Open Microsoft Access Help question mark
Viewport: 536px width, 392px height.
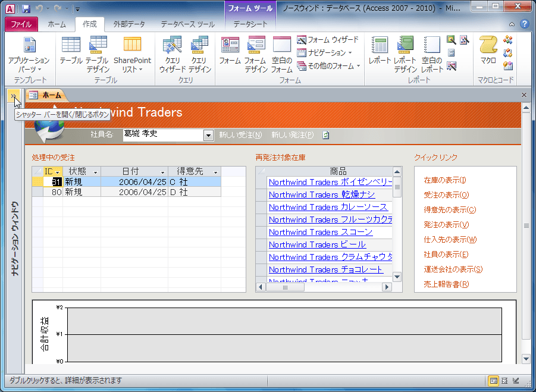tap(524, 24)
